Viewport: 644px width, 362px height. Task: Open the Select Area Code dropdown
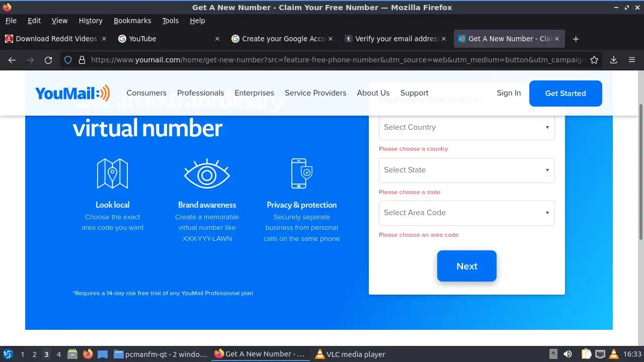[466, 213]
